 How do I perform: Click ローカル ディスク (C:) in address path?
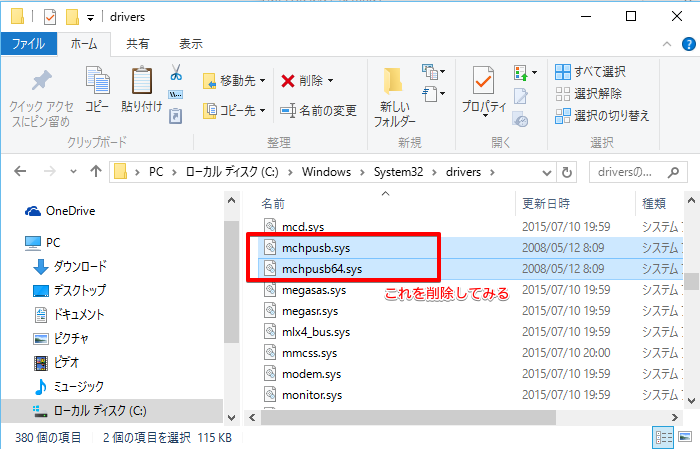tap(232, 172)
